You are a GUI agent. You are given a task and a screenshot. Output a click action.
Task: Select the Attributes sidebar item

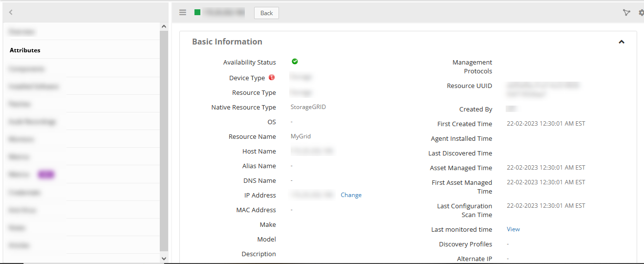[x=25, y=50]
